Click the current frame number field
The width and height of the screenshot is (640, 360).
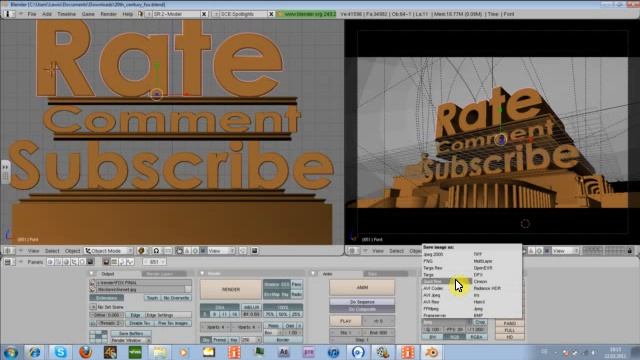[154, 262]
